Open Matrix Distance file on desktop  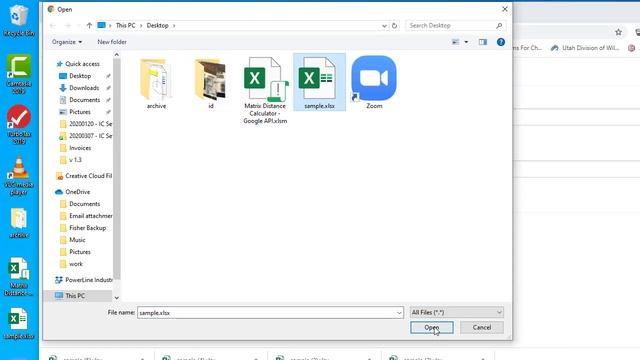click(x=18, y=276)
